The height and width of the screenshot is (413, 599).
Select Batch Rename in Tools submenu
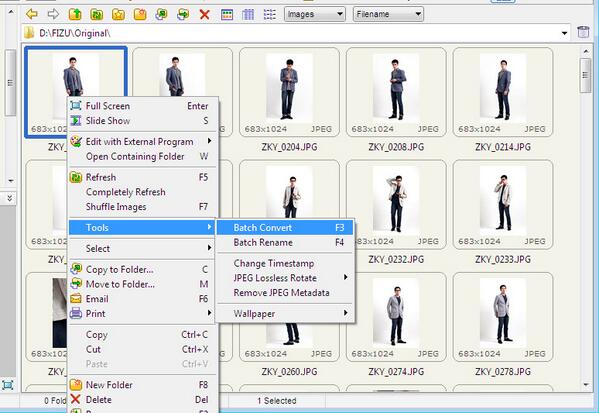[285, 242]
